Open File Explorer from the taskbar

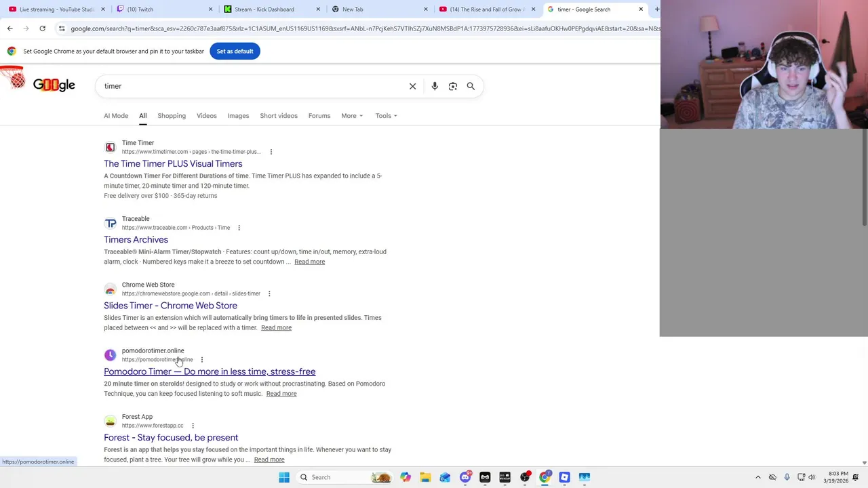click(425, 477)
